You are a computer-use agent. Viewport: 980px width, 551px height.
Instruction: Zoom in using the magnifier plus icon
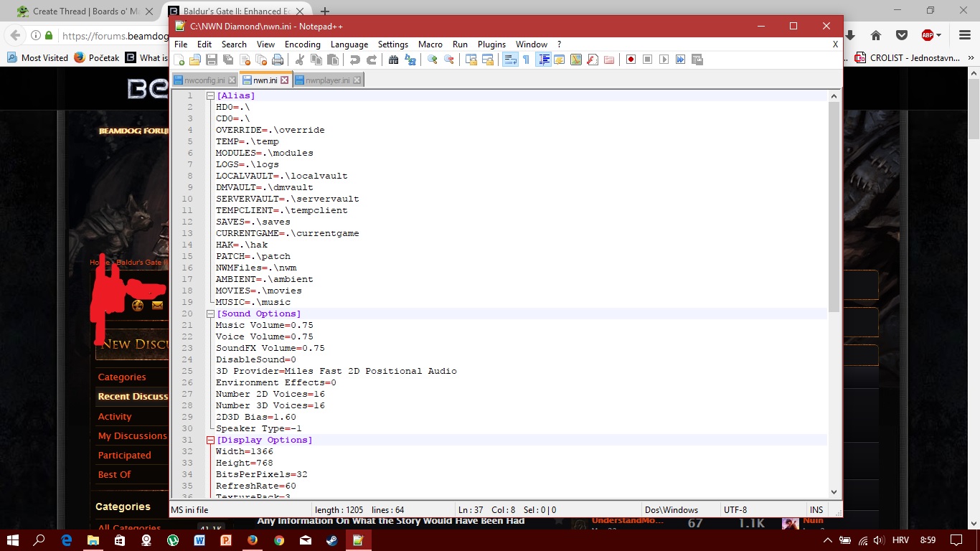(432, 60)
